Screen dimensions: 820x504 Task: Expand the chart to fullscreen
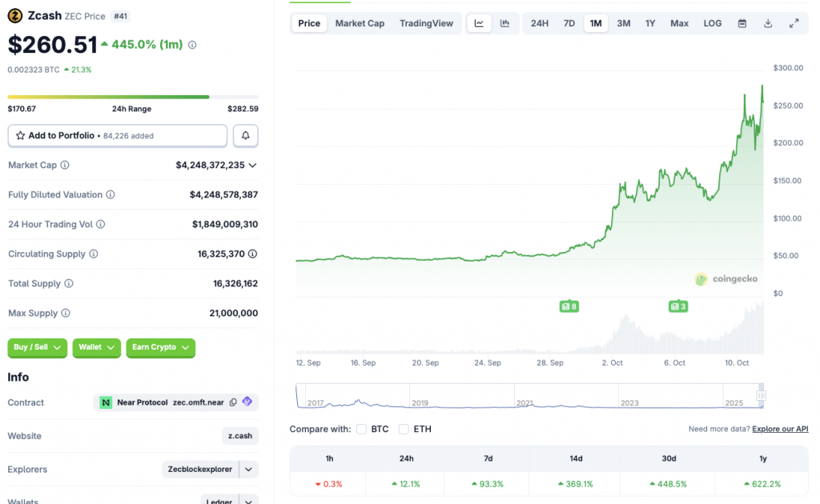click(794, 23)
